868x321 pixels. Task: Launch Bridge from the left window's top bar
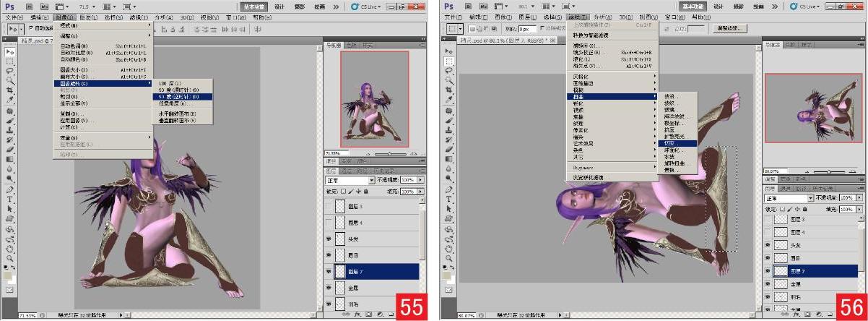click(29, 6)
